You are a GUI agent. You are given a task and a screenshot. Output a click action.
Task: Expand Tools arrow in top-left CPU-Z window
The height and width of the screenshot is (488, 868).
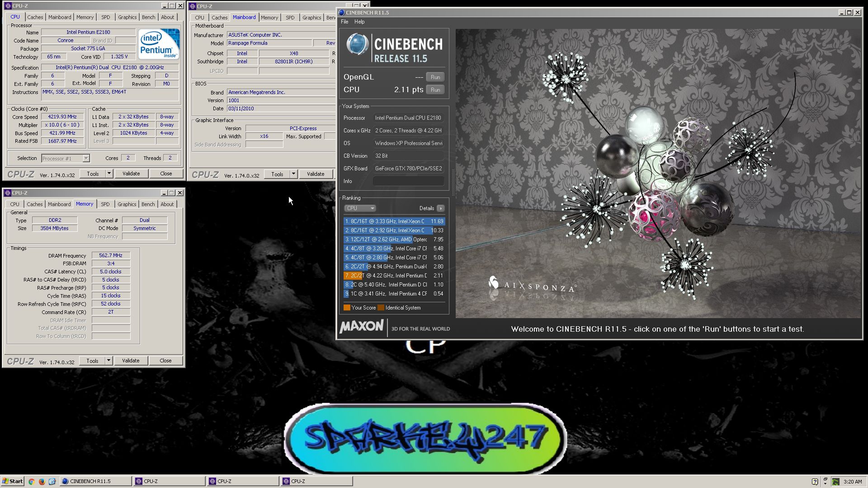click(108, 174)
